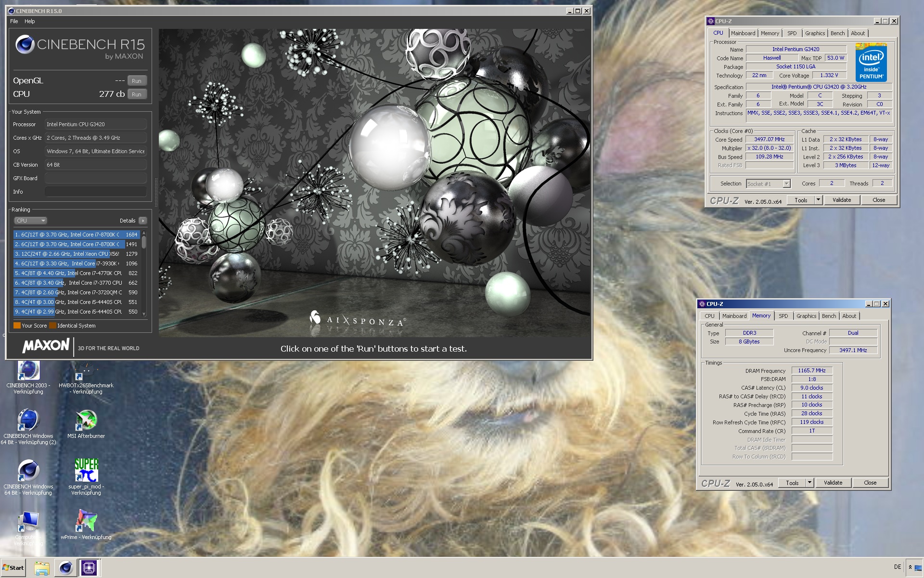Launch wPrime desktop shortcut
Viewport: 924px width, 578px height.
click(x=86, y=525)
